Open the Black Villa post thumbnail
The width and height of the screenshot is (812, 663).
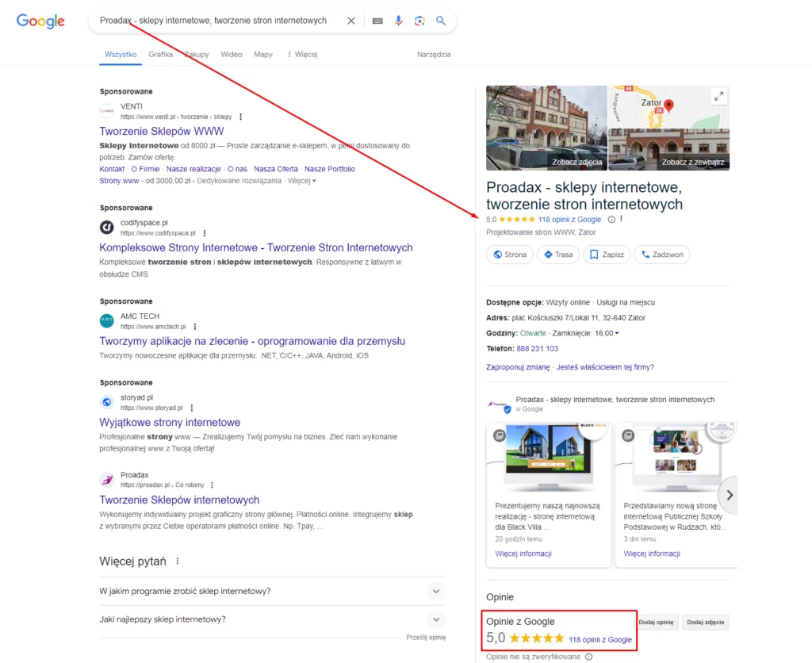549,457
